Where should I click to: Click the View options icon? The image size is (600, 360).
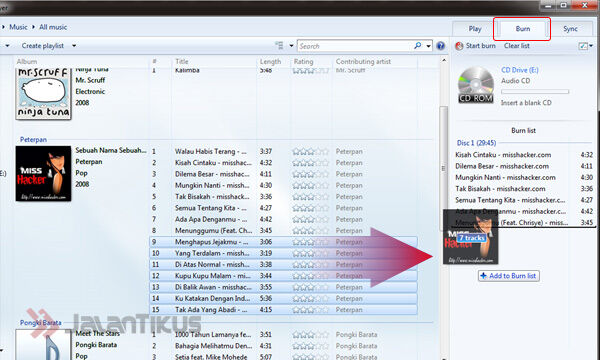coord(279,46)
